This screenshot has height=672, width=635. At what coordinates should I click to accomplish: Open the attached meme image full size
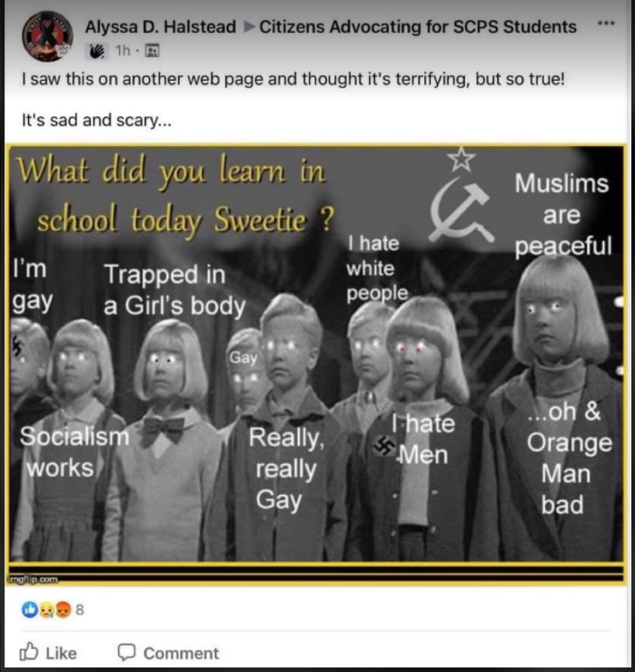316,363
